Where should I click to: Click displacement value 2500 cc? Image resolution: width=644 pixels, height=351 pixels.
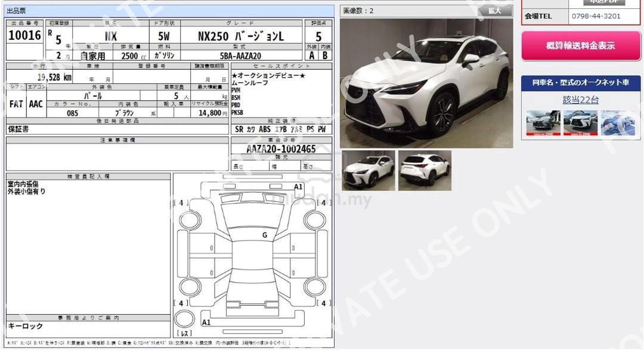tap(134, 56)
